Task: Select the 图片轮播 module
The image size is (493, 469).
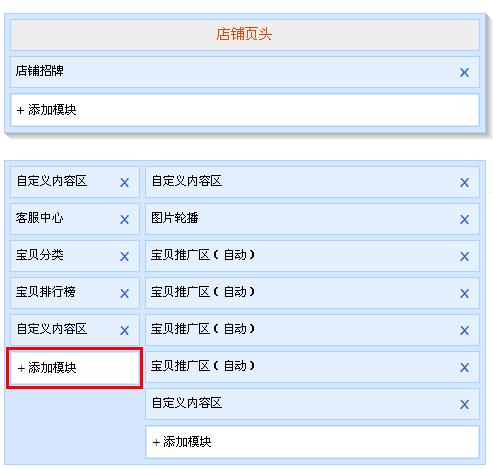Action: click(312, 219)
